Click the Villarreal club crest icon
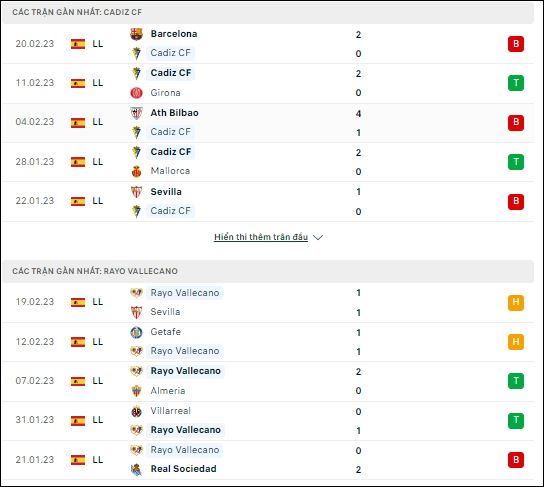This screenshot has height=487, width=544. pyautogui.click(x=136, y=411)
